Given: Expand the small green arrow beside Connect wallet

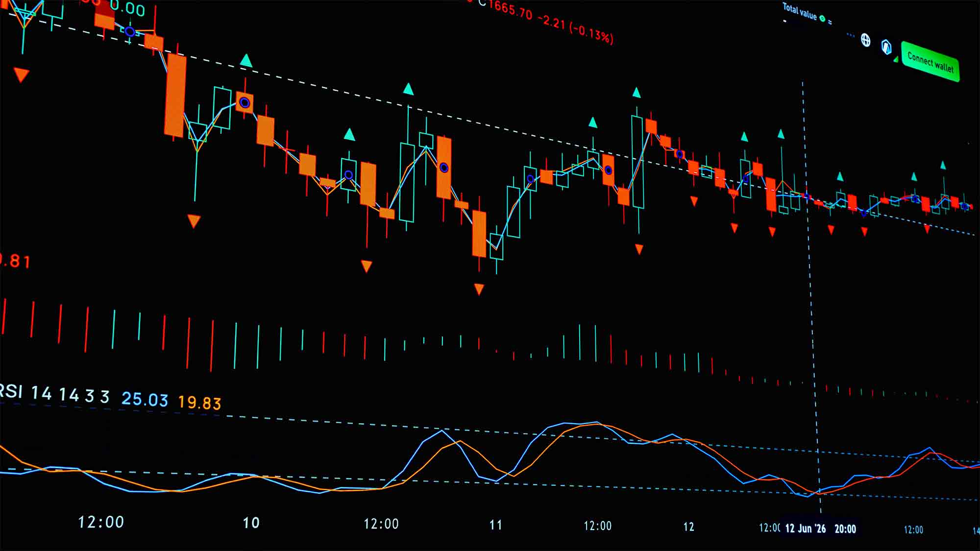Looking at the screenshot, I should (x=896, y=59).
